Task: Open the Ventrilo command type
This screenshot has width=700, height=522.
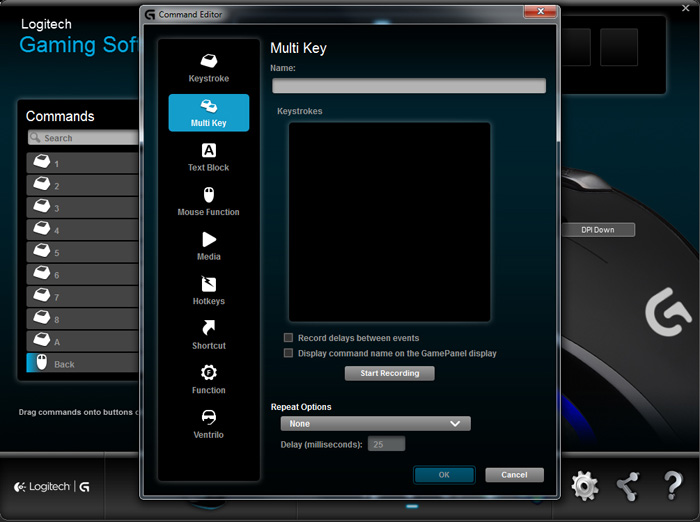Action: [x=208, y=424]
